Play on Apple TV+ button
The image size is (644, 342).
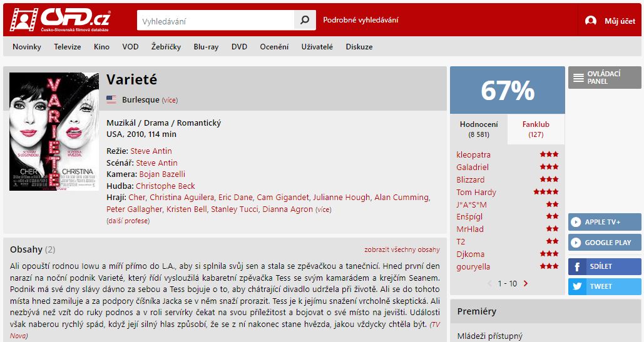605,222
